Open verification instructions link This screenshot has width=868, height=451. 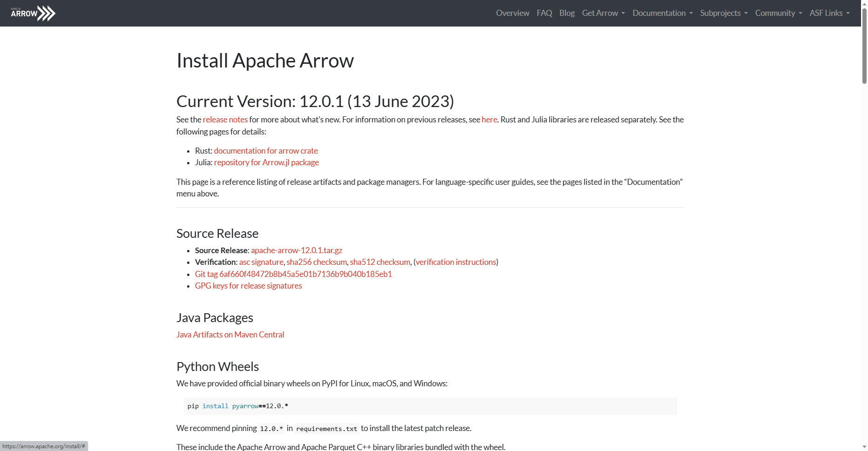click(456, 262)
